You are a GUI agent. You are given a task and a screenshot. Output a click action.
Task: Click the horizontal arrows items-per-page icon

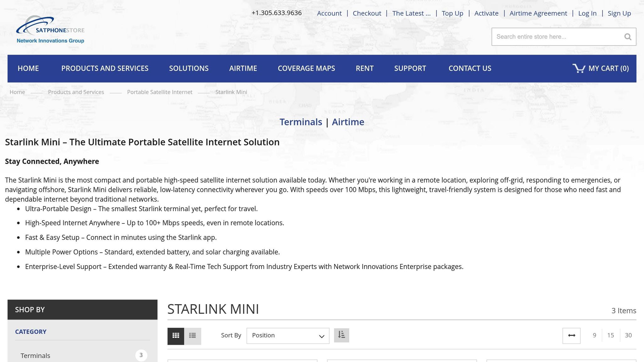point(571,336)
